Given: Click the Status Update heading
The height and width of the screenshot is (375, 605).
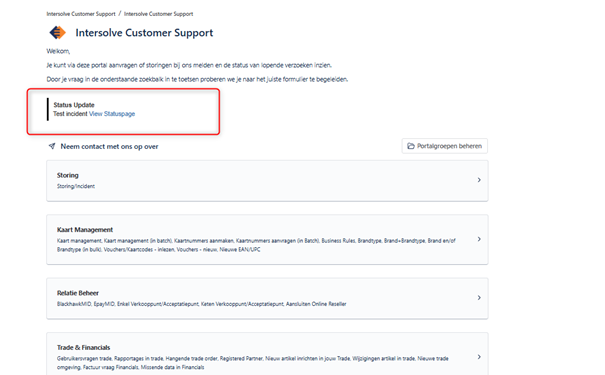Looking at the screenshot, I should coord(74,105).
